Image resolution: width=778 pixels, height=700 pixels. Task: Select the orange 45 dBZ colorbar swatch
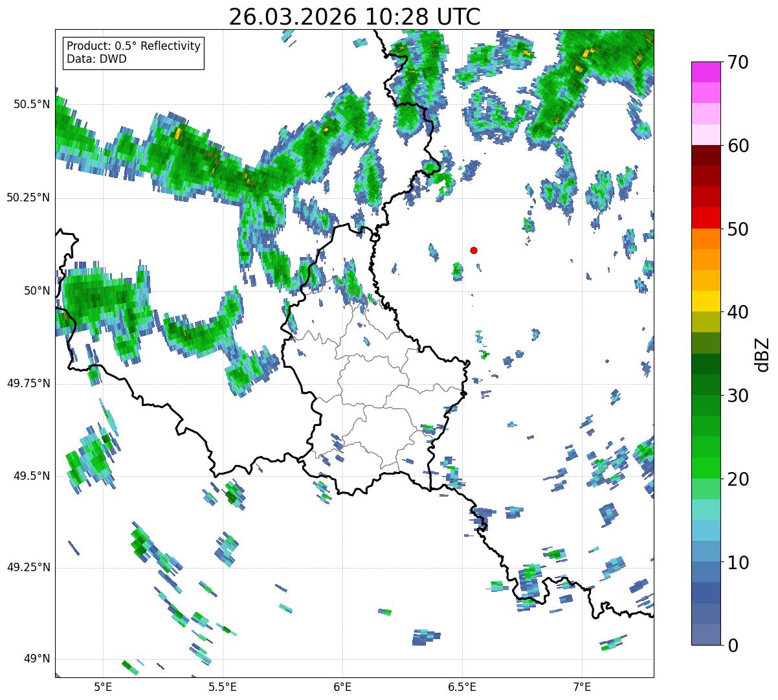point(706,259)
